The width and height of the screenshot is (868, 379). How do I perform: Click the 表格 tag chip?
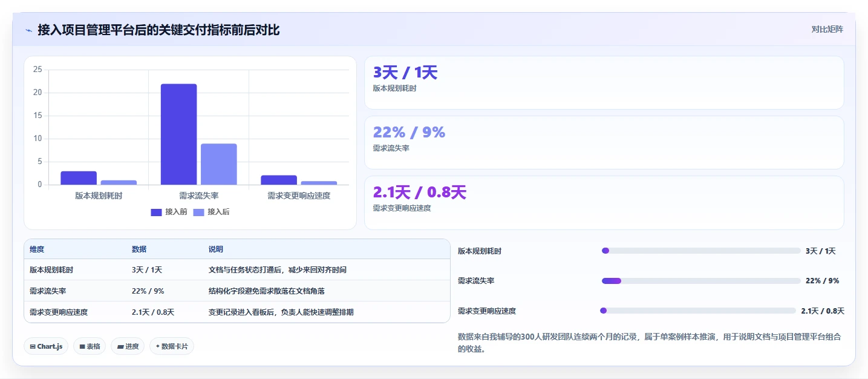[x=90, y=346]
